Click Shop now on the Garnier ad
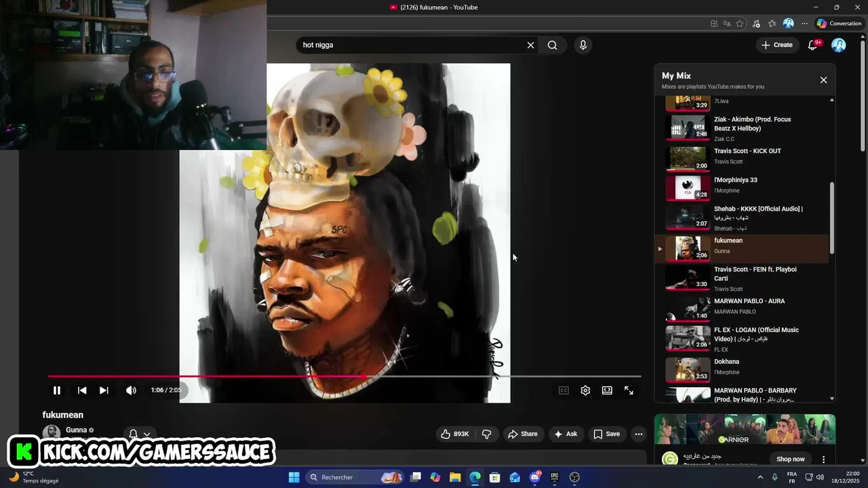This screenshot has height=488, width=868. [x=791, y=459]
